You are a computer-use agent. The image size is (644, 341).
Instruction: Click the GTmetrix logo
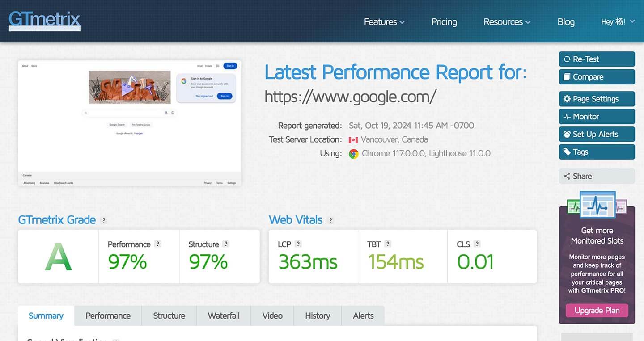(45, 21)
